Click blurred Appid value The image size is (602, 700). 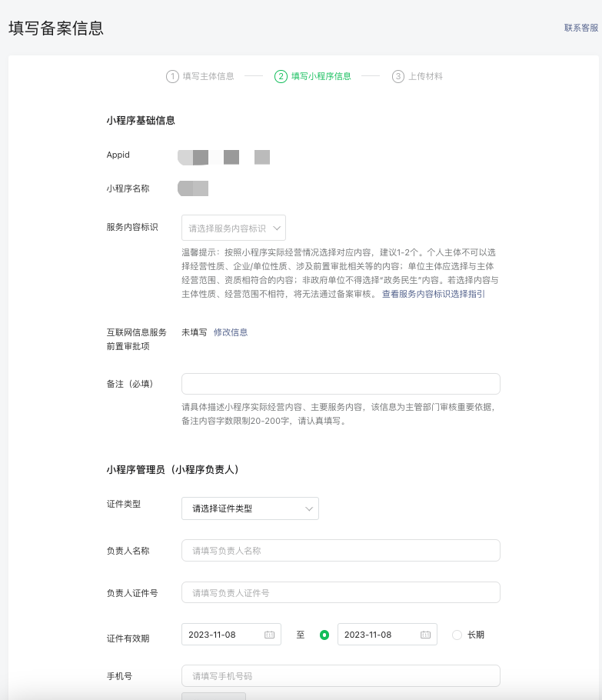point(224,157)
